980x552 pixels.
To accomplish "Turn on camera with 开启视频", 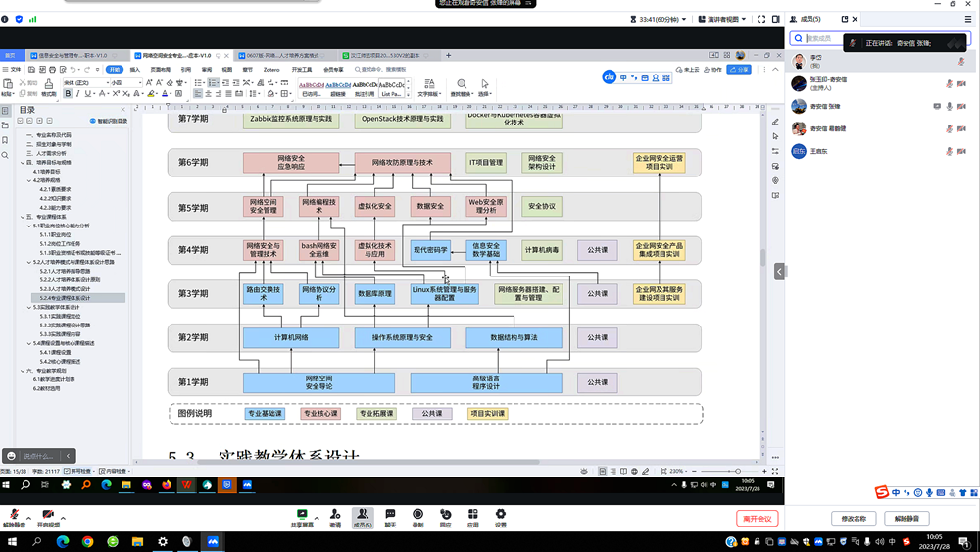I will (47, 517).
